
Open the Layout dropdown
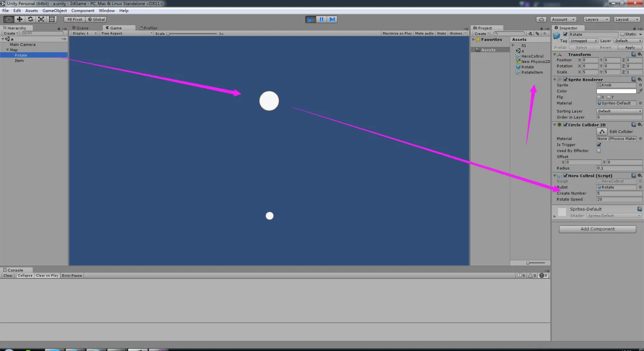tap(627, 19)
